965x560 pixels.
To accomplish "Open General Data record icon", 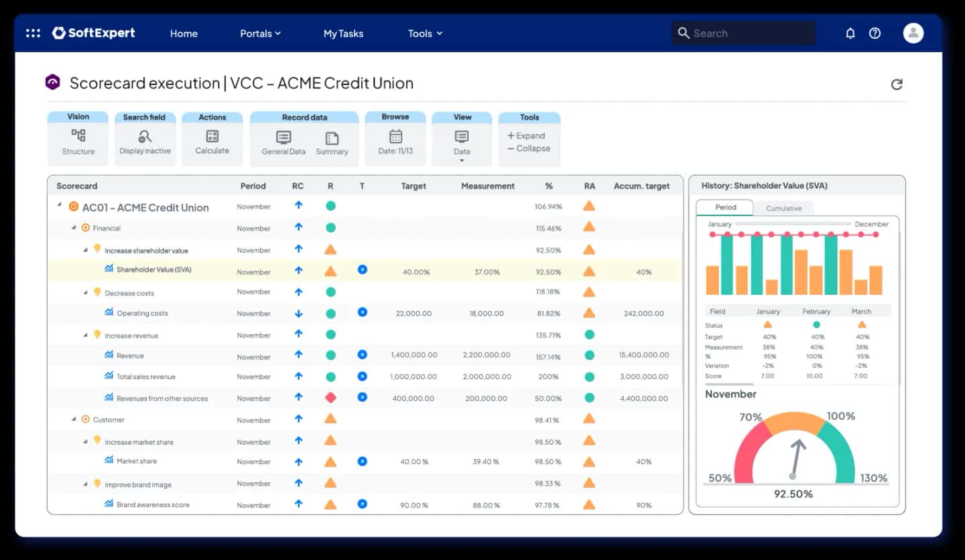I will pos(283,137).
